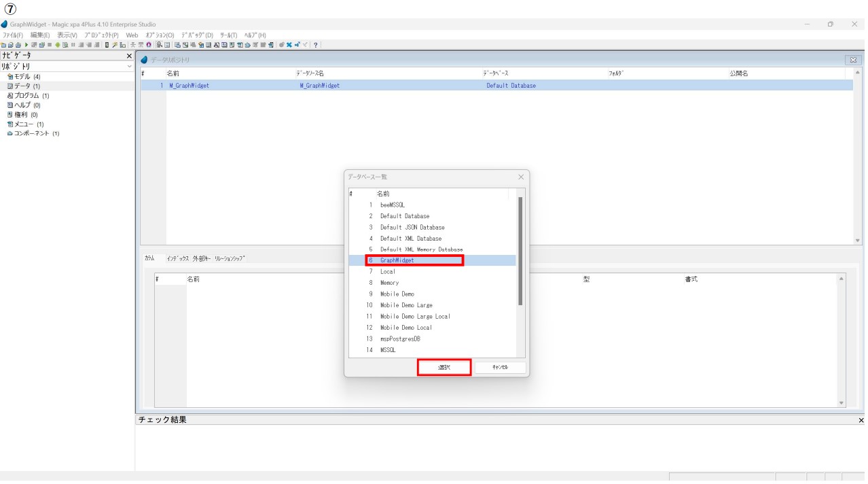868x484 pixels.
Task: Choose mspPostgresDB in the database list
Action: (400, 339)
